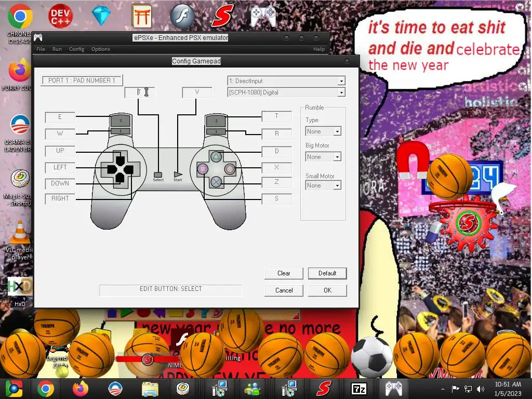532x399 pixels.
Task: Open the File menu in ePSXe
Action: pos(41,49)
